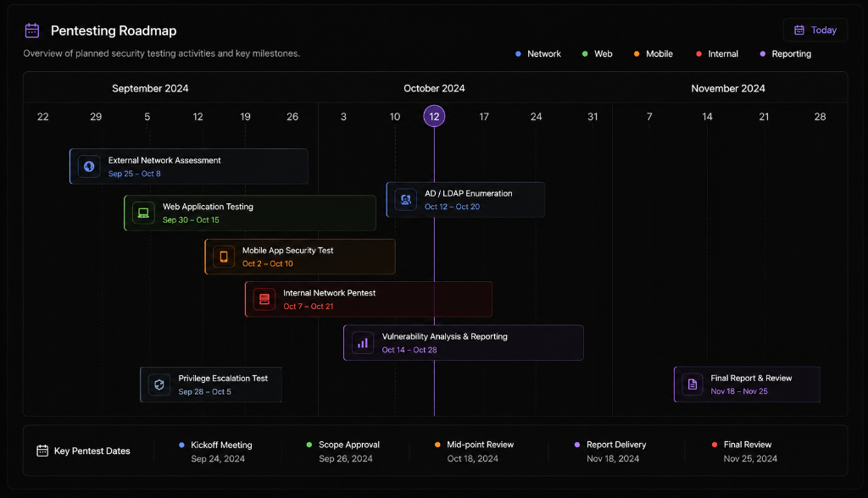Click the Today button
The width and height of the screenshot is (868, 498).
click(x=815, y=30)
